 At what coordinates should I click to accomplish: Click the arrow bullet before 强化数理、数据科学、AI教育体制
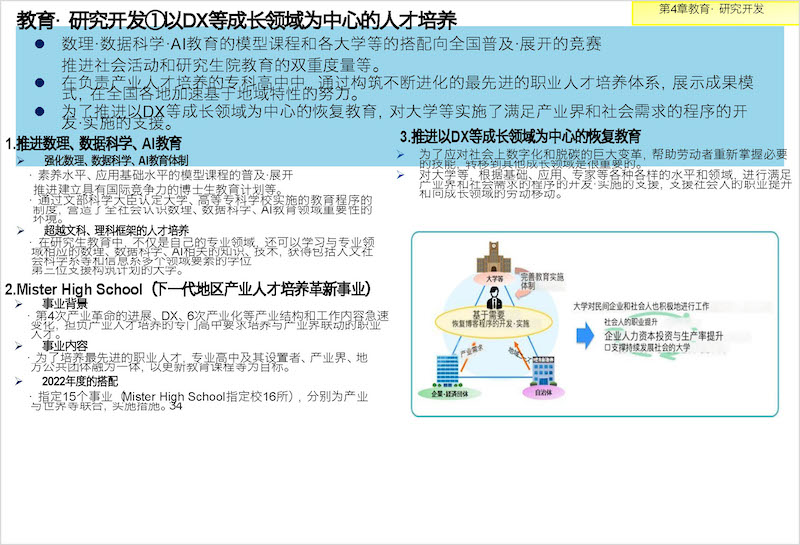(x=20, y=160)
